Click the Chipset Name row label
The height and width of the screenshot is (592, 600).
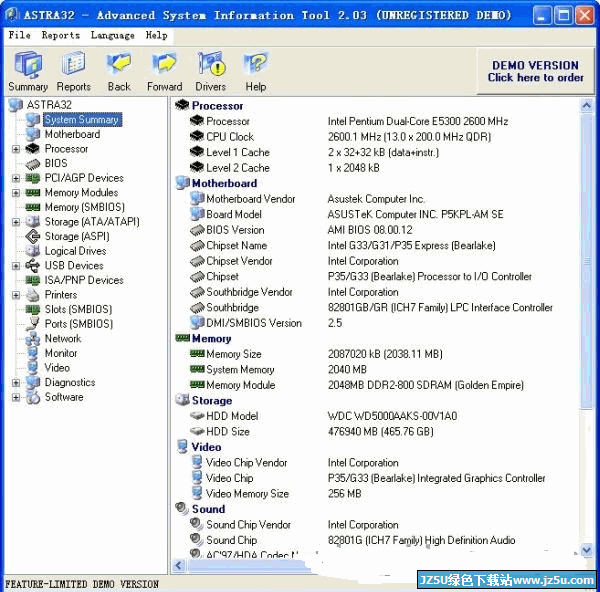[x=236, y=245]
